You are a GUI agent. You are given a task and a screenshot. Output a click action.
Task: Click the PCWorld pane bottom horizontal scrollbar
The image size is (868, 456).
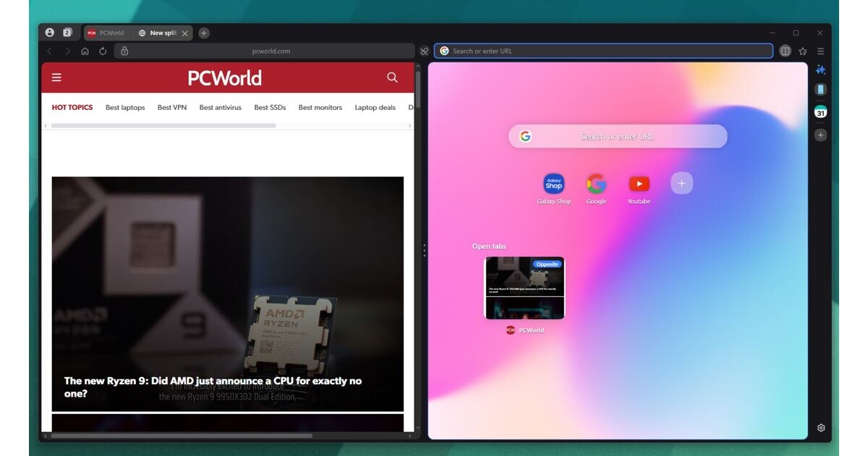181,436
